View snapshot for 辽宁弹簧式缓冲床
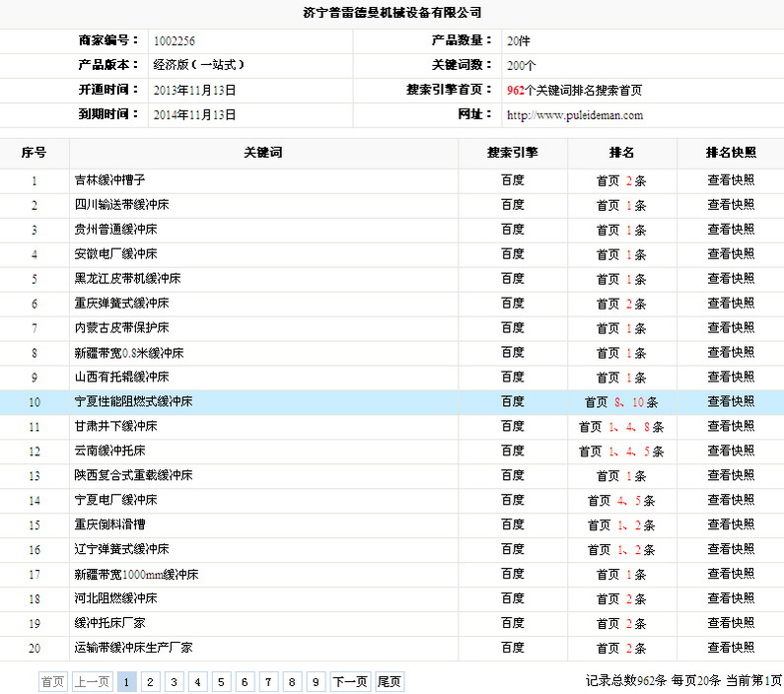The height and width of the screenshot is (694, 784). coord(731,549)
